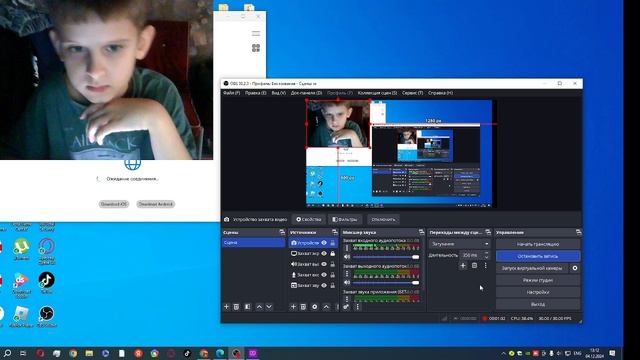Toggle visibility of video capture device source
Image resolution: width=640 pixels, height=360 pixels.
324,243
